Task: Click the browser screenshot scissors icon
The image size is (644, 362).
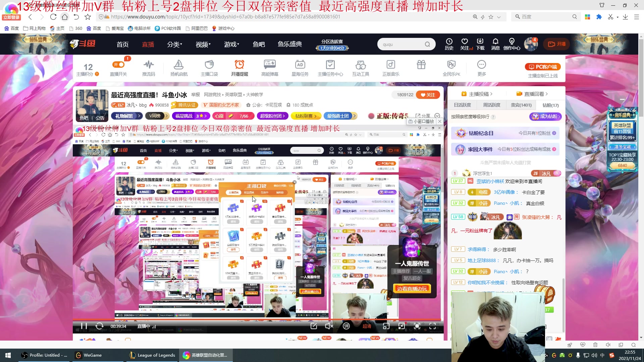Action: point(610,17)
